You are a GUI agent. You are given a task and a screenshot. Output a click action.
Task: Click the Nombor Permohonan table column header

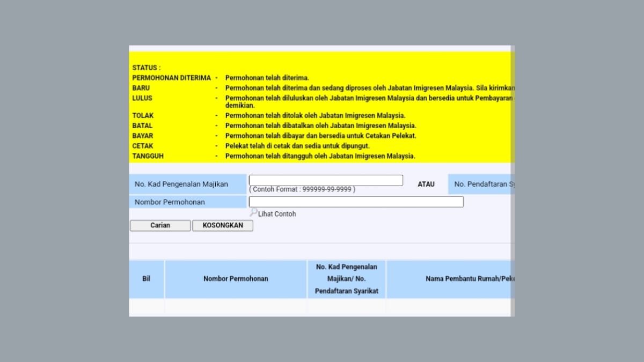(x=236, y=279)
